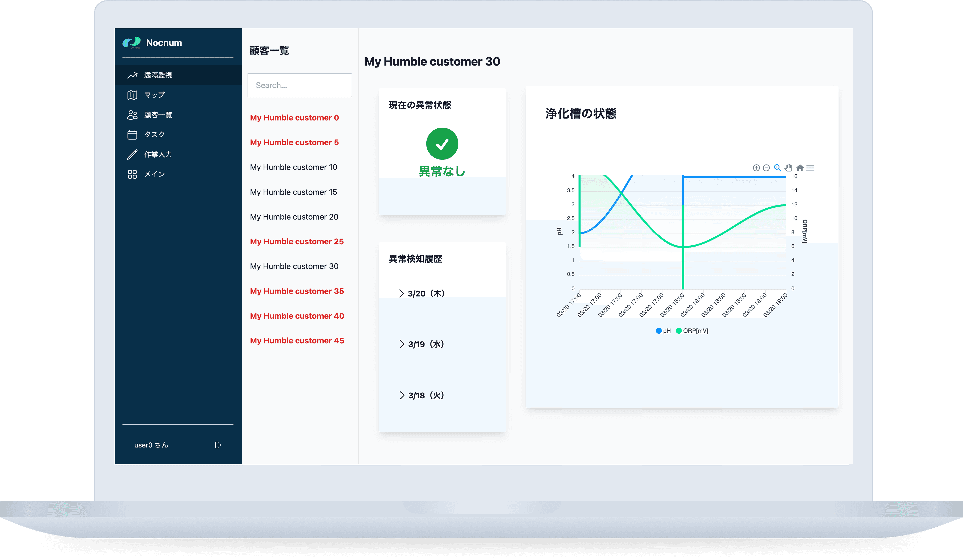The width and height of the screenshot is (963, 560).
Task: Click the 異常なし status text
Action: 442,171
